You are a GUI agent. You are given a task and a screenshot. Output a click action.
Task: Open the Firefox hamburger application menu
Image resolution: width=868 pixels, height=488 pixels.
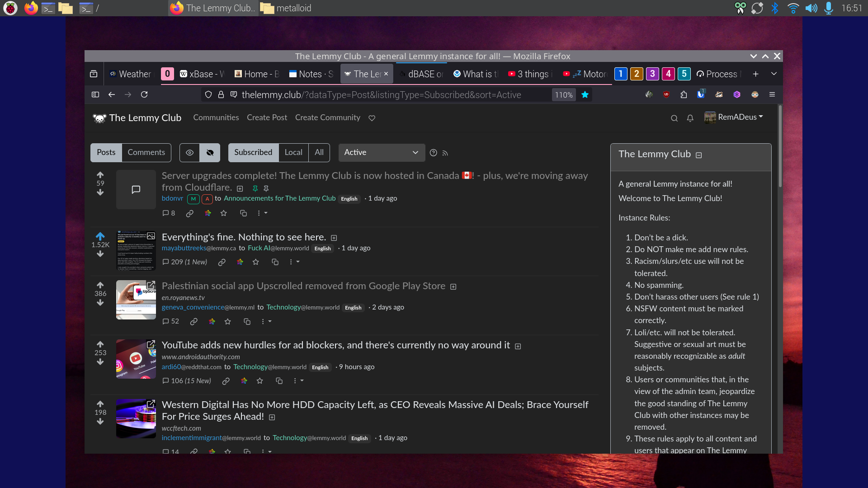coord(772,94)
